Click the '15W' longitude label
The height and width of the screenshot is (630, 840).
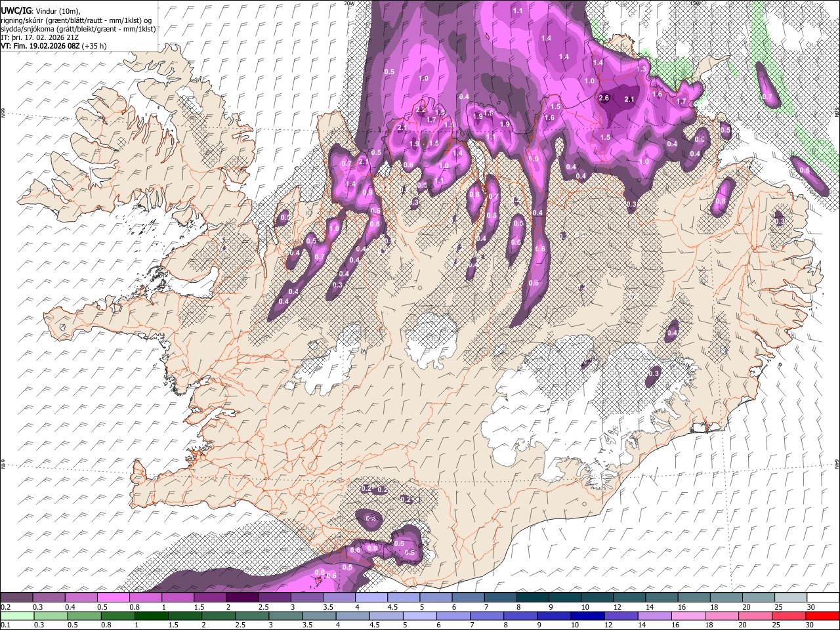pyautogui.click(x=695, y=3)
